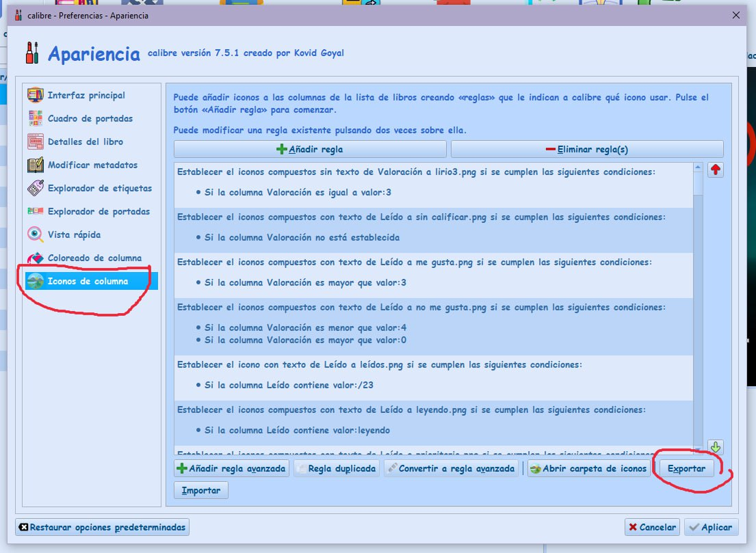Click the Explorador de portadas icon
The width and height of the screenshot is (756, 553).
coord(35,211)
